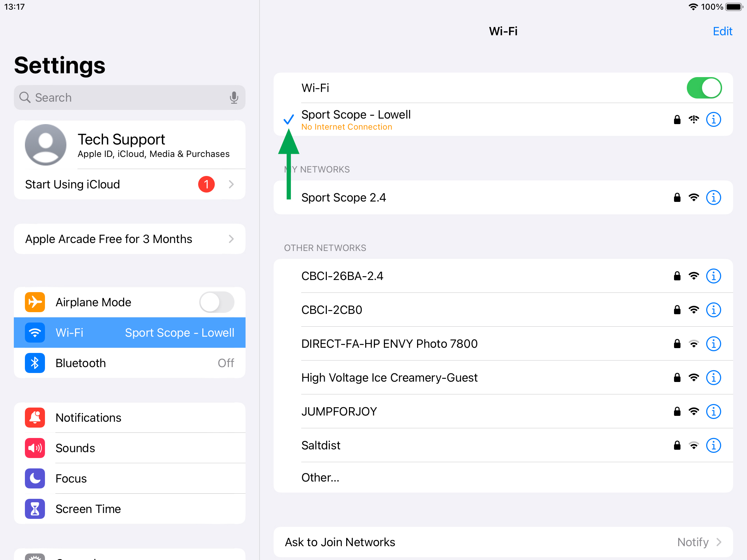Join the Saltdist network

(x=503, y=445)
